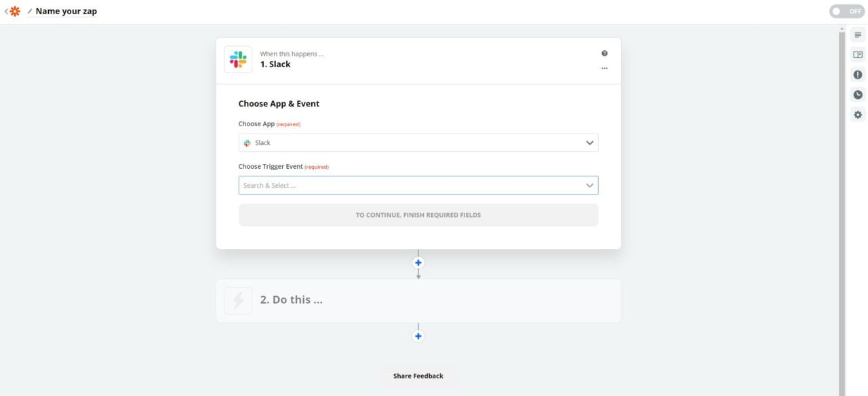Click the lightning bolt icon on step 2
This screenshot has height=396, width=868.
coord(237,299)
